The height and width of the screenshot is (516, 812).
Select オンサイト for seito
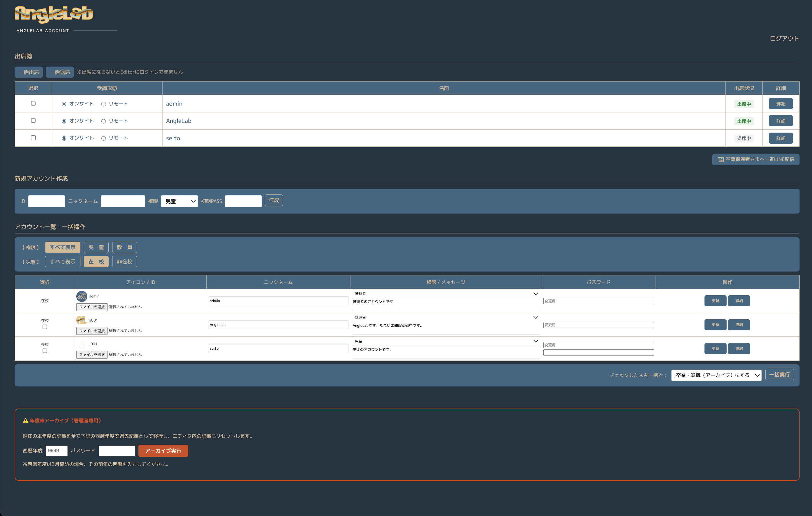click(64, 138)
